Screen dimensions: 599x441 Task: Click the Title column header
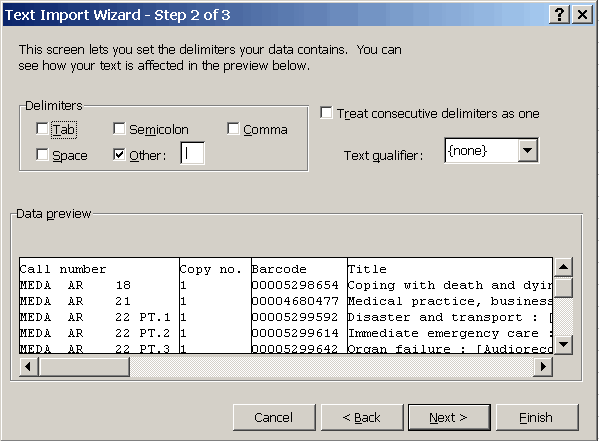click(367, 269)
